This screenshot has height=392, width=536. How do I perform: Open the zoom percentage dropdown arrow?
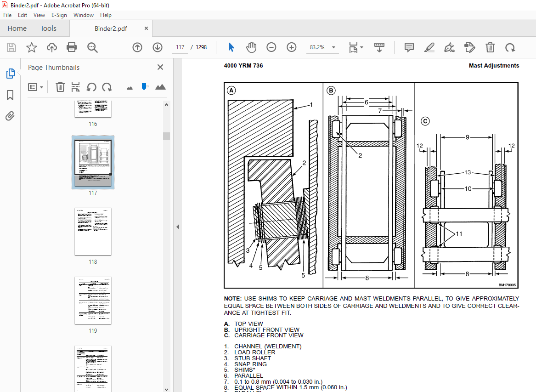333,47
